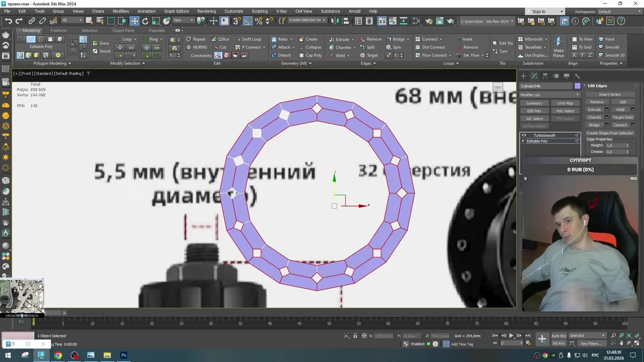Open Google Chrome from the taskbar
644x362 pixels.
(x=58, y=355)
